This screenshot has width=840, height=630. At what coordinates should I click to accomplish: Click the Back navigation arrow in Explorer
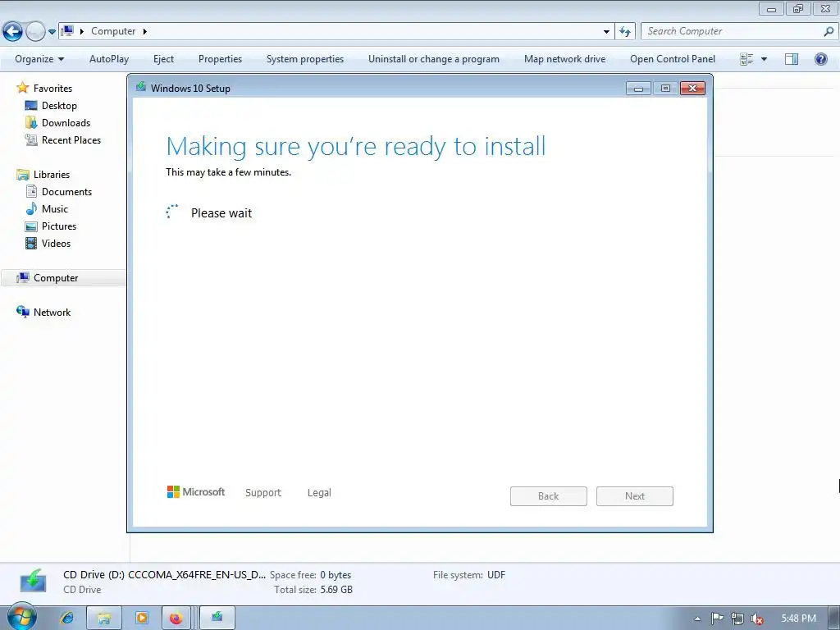pyautogui.click(x=13, y=32)
